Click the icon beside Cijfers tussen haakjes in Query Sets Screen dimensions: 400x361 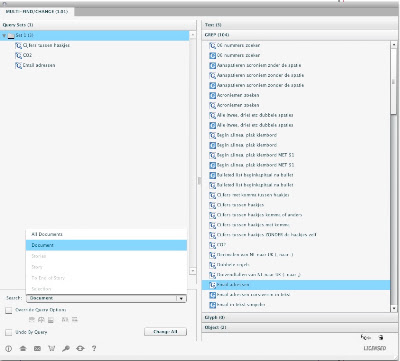click(18, 45)
